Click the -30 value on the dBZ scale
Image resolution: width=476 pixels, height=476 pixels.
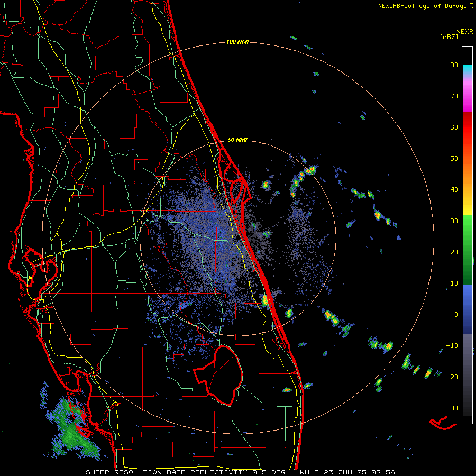pyautogui.click(x=452, y=409)
